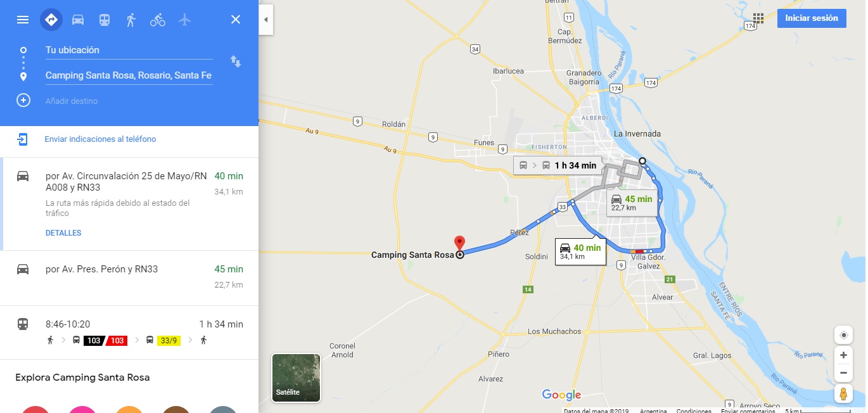Screen dimensions: 868x413
Task: Zoom in with the plus button
Action: click(x=843, y=355)
